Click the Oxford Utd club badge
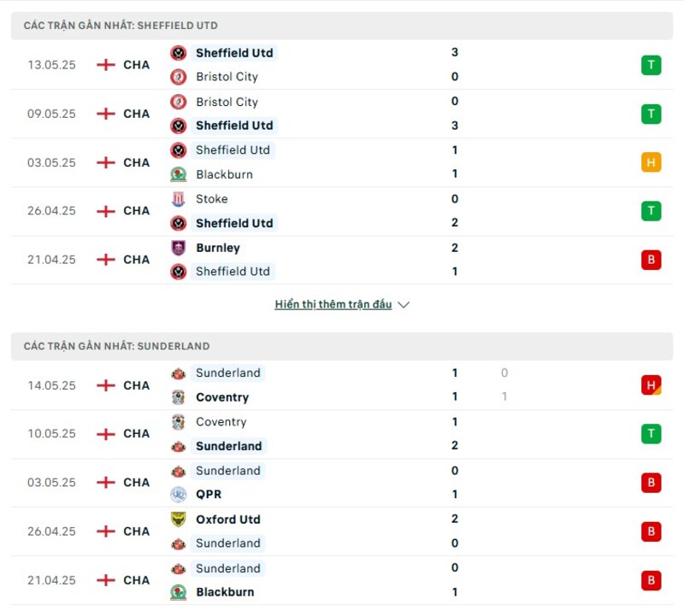 tap(178, 519)
